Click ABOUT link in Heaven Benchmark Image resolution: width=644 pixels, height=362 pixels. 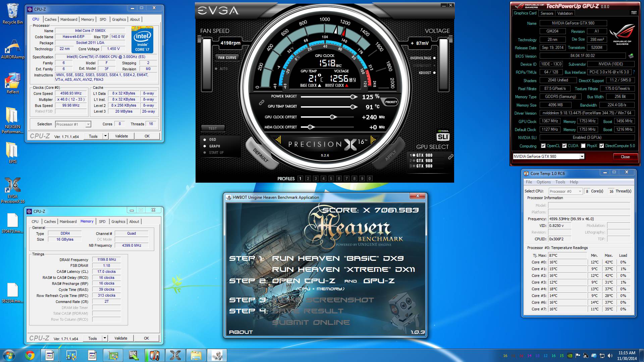tap(240, 332)
